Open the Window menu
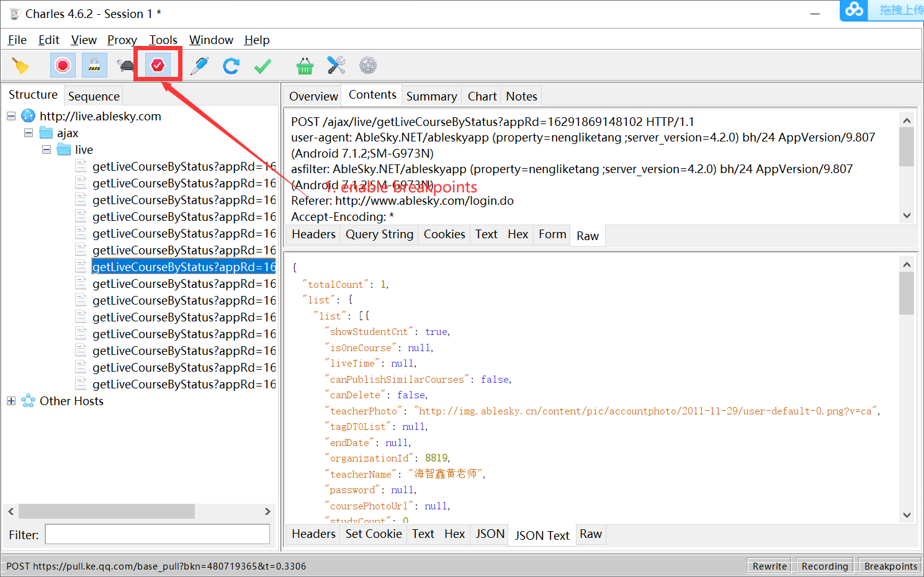Image resolution: width=924 pixels, height=577 pixels. point(211,40)
